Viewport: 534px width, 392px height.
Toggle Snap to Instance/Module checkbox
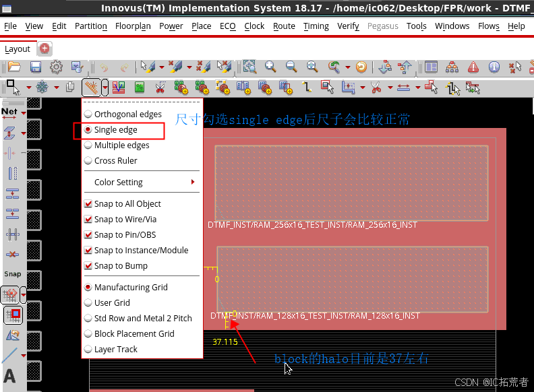(x=136, y=250)
